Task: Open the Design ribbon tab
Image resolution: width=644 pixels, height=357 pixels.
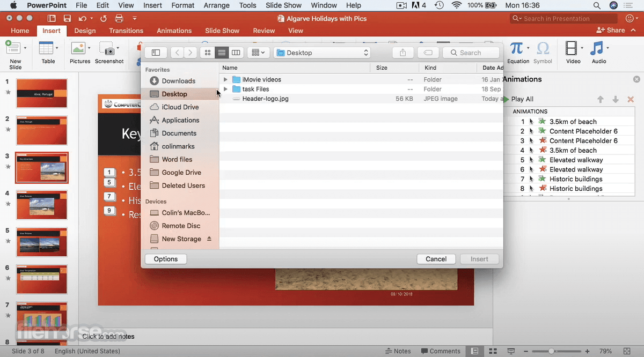Action: tap(85, 31)
